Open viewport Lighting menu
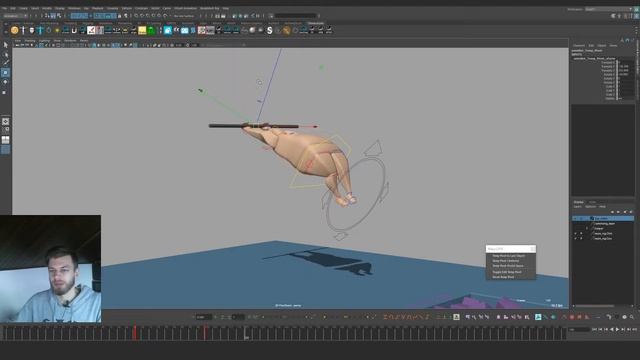 pyautogui.click(x=44, y=41)
